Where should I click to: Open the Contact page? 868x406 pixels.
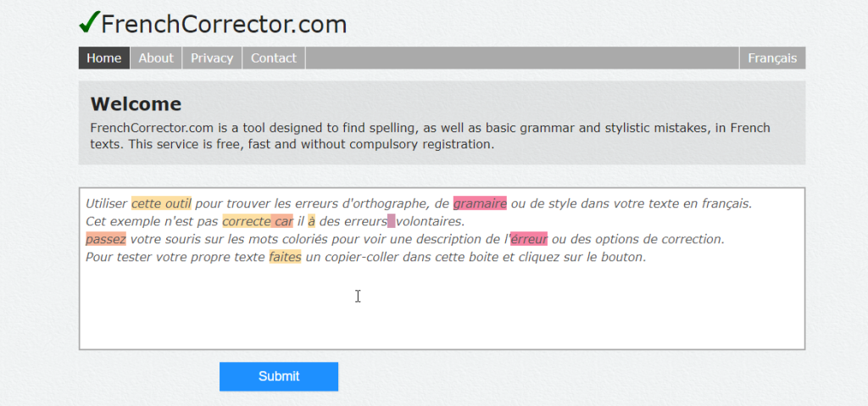click(x=273, y=58)
